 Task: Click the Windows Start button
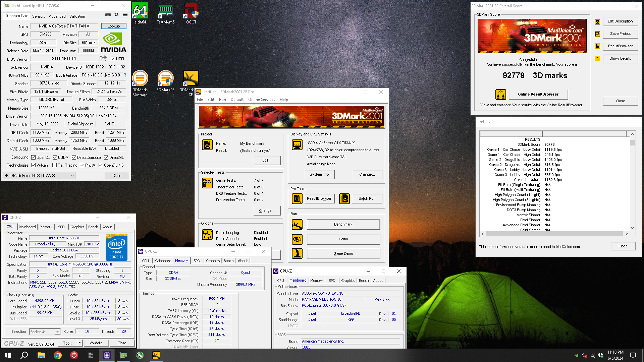[8, 355]
